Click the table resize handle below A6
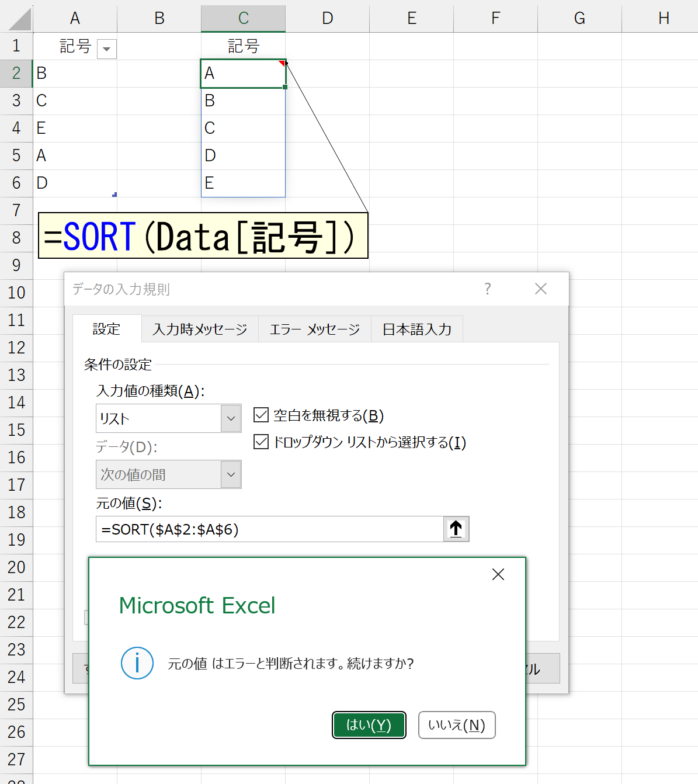The height and width of the screenshot is (784, 698). [x=114, y=195]
